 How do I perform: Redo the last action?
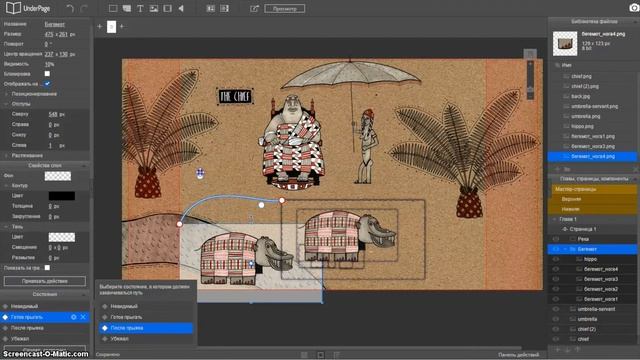pos(84,8)
